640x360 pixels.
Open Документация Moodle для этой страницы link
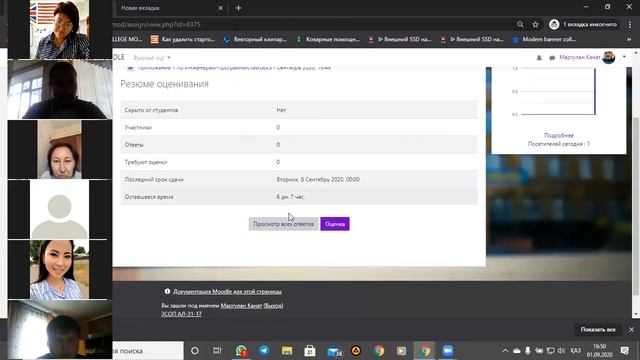pos(227,291)
